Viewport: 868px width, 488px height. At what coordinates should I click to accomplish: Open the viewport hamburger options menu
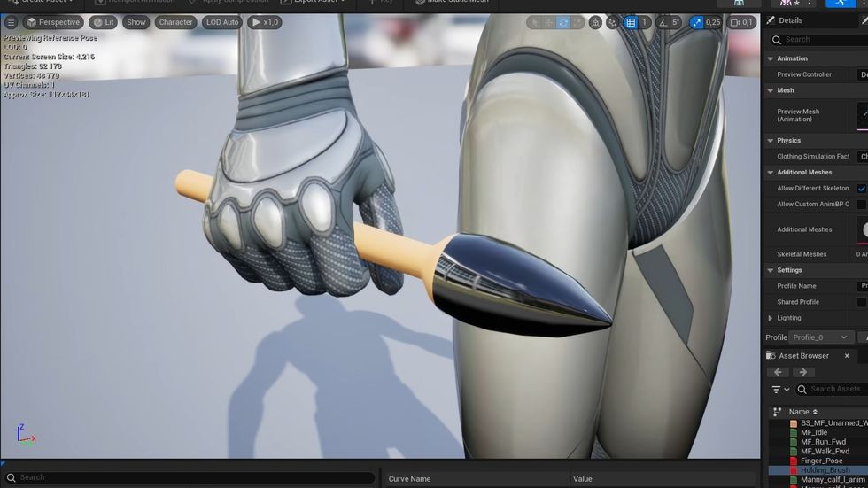coord(11,22)
